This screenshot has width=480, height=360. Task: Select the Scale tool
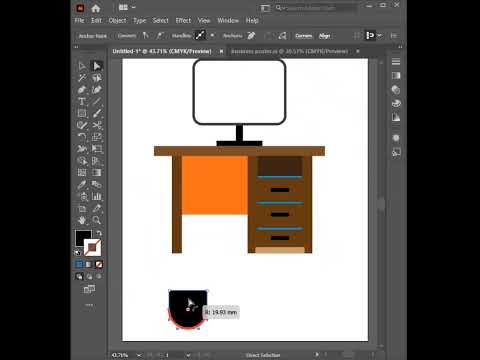(97, 137)
